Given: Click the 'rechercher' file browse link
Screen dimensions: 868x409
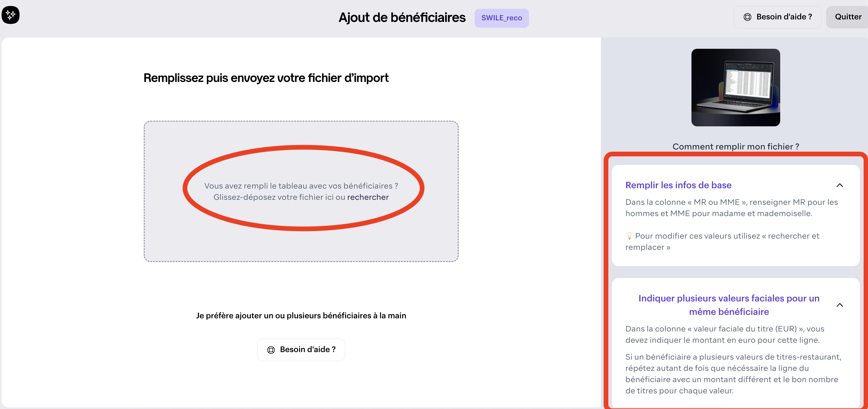Looking at the screenshot, I should point(368,197).
